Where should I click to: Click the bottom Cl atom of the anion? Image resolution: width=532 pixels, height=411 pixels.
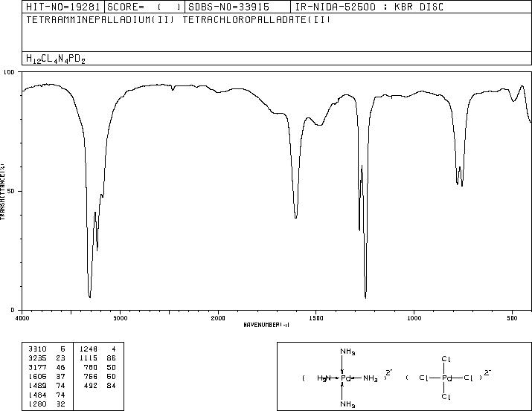[446, 396]
